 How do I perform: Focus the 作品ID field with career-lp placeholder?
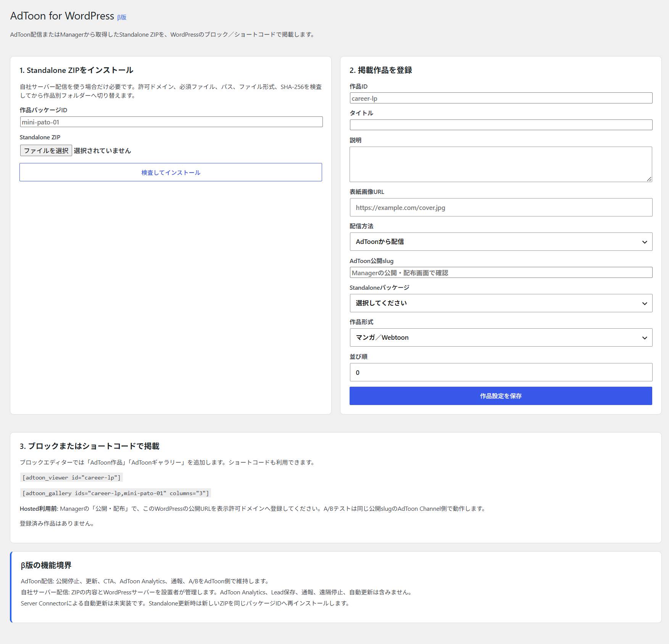pos(501,98)
